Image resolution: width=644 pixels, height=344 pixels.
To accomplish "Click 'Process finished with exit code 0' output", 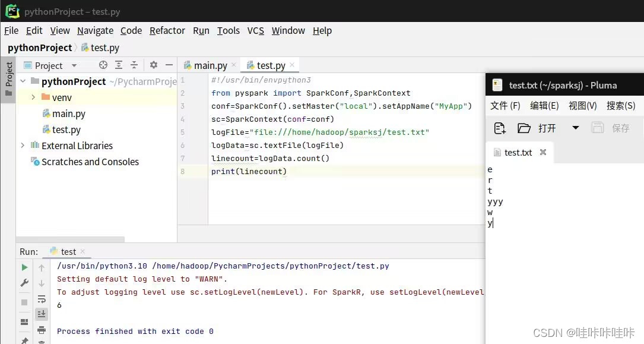I will point(135,332).
